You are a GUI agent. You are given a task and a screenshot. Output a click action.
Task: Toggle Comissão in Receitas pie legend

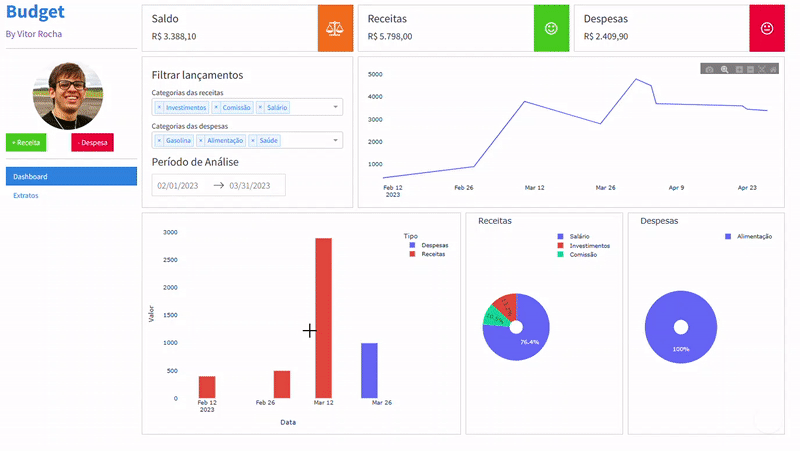(577, 255)
